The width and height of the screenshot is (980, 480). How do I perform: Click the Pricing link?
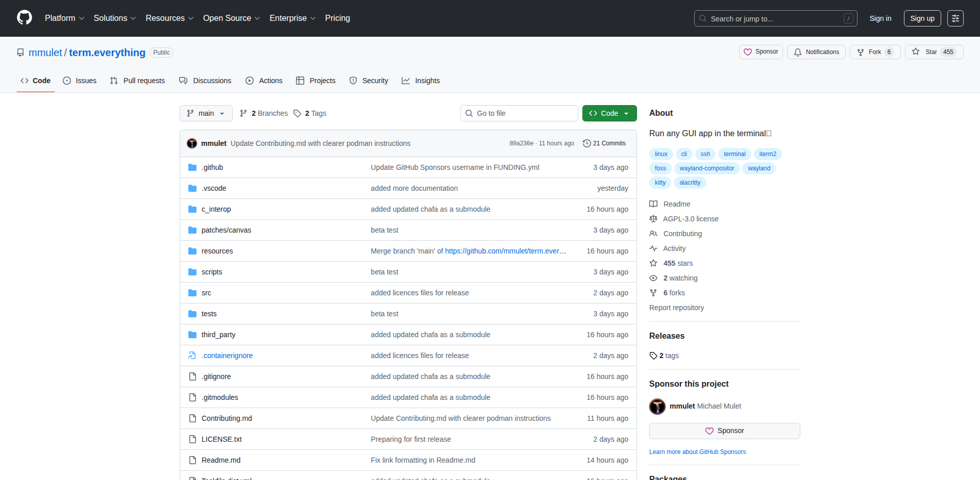click(x=337, y=18)
